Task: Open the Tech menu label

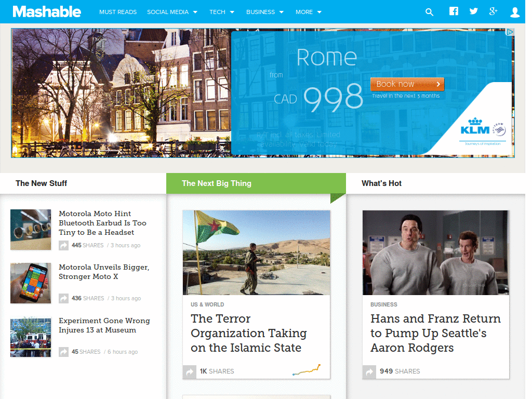Action: click(x=217, y=12)
